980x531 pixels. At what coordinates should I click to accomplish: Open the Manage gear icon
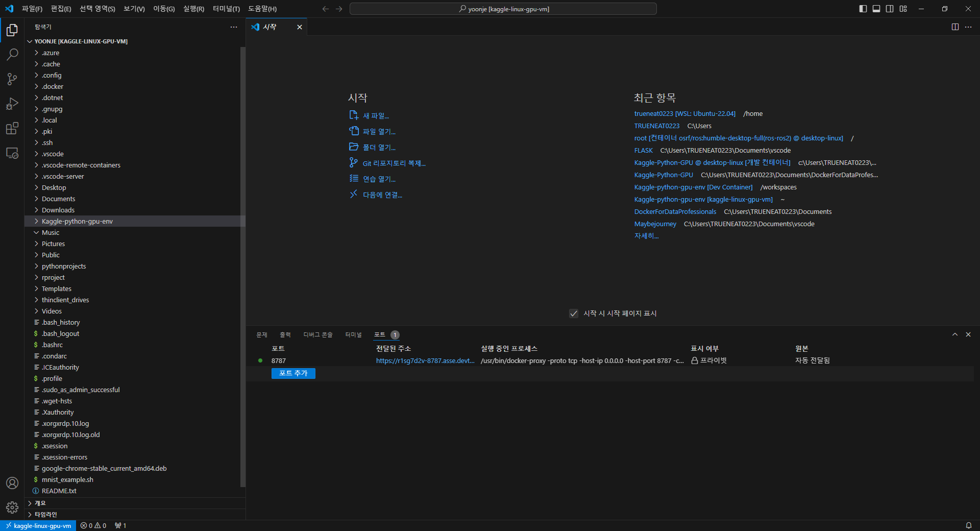(x=12, y=508)
